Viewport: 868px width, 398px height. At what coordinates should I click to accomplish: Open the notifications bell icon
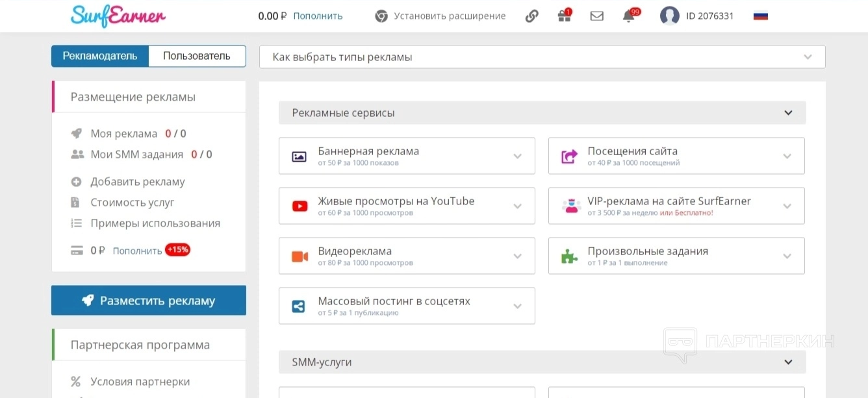coord(628,16)
